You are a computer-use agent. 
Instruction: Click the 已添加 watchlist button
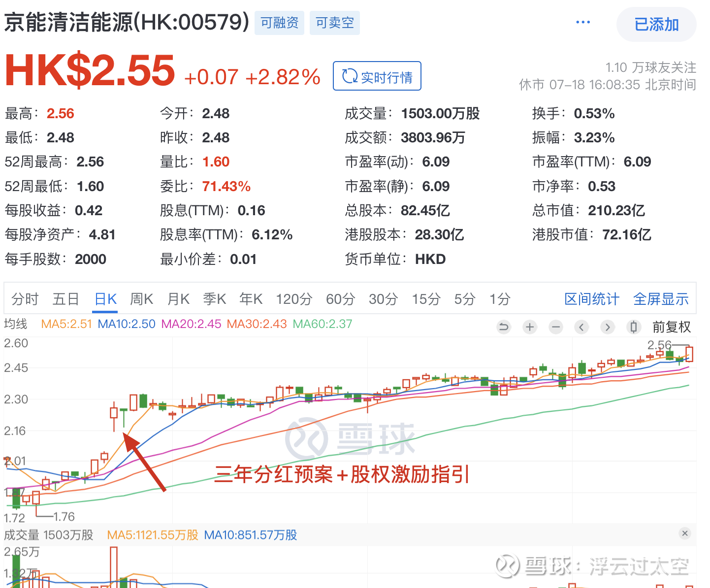click(656, 24)
